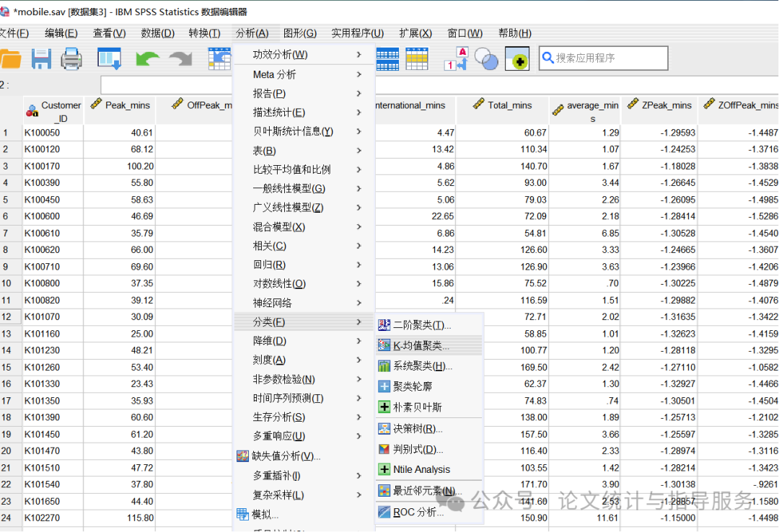Select the ZPeak_mins column header
The width and height of the screenshot is (779, 532).
click(x=659, y=111)
